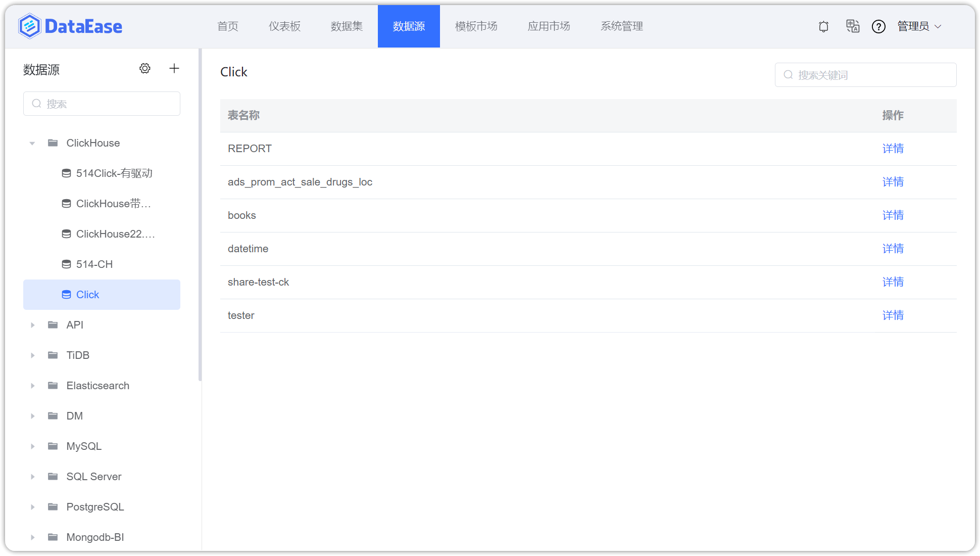The height and width of the screenshot is (556, 980).
Task: Click the DataEase logo
Action: click(x=70, y=26)
